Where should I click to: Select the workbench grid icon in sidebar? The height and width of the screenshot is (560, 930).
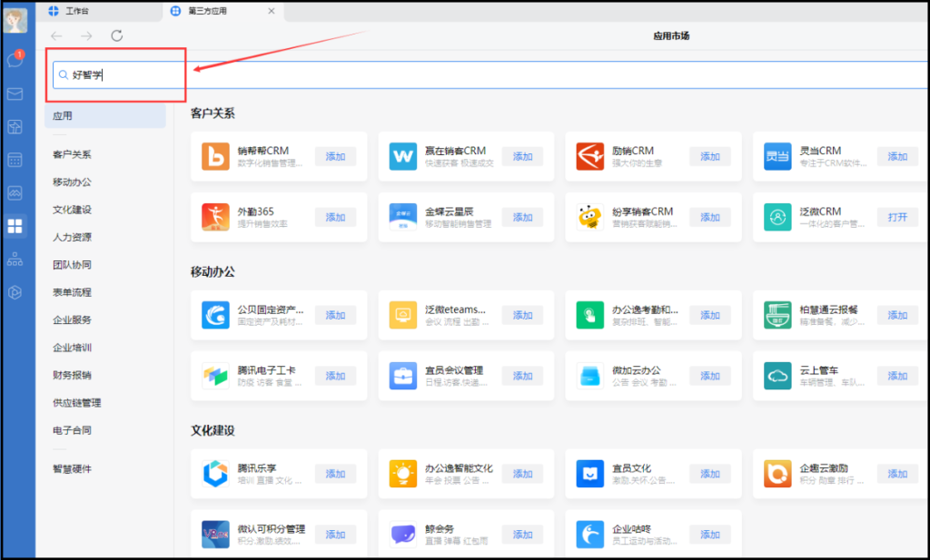(15, 226)
